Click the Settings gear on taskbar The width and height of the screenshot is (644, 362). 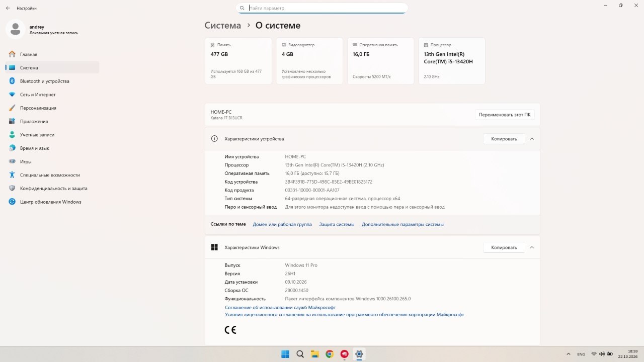[359, 354]
